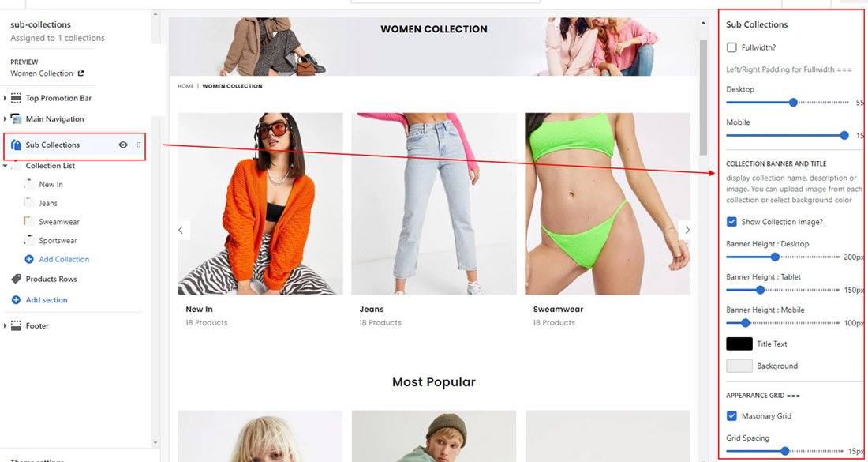Collapse the Collection List tree
The width and height of the screenshot is (868, 462).
[x=5, y=166]
